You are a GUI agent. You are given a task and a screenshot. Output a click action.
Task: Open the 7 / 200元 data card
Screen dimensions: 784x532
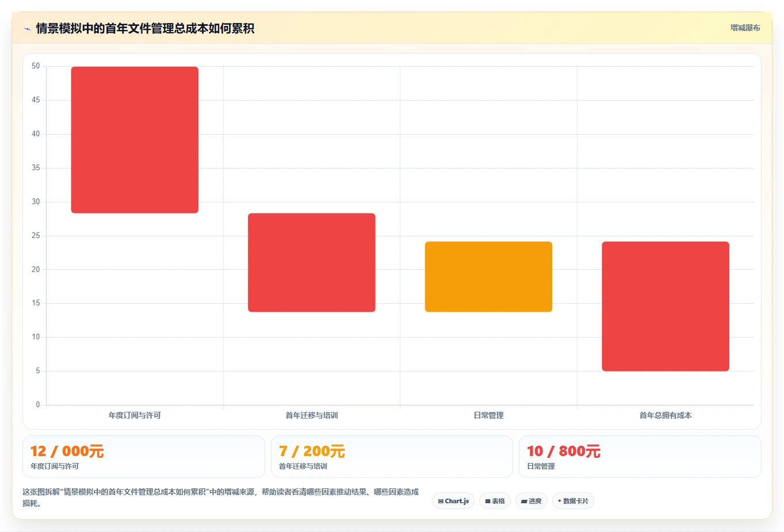tap(392, 457)
